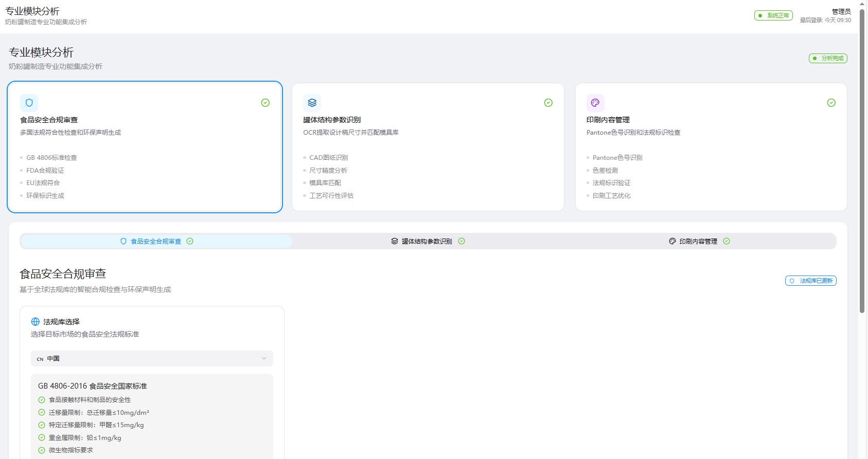The image size is (868, 459).
Task: Click the 系统正常 status indicator
Action: pyautogui.click(x=773, y=16)
